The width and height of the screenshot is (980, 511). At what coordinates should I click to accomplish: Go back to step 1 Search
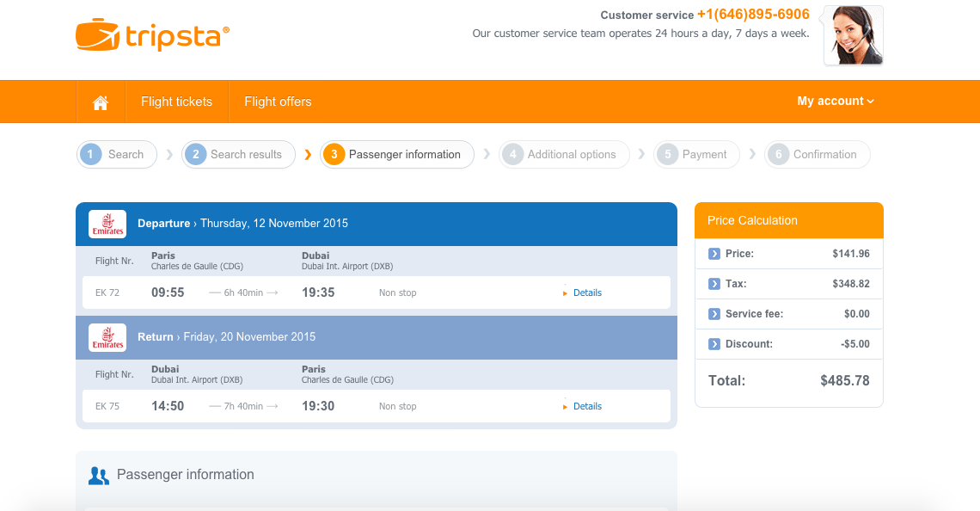[117, 155]
